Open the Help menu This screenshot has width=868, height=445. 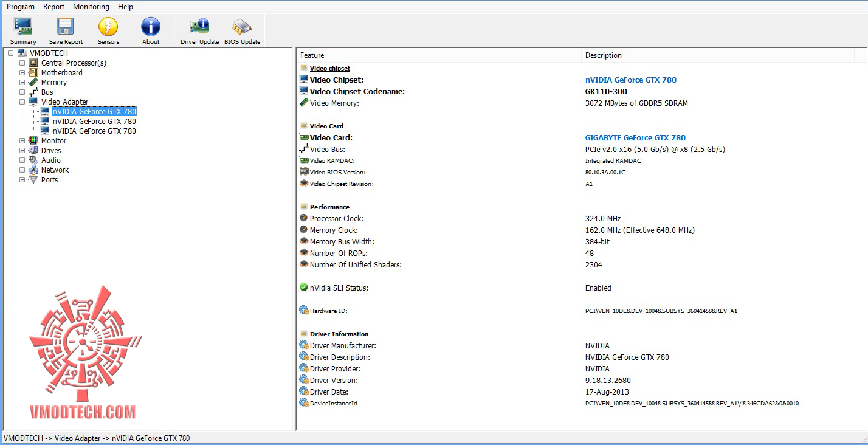126,7
